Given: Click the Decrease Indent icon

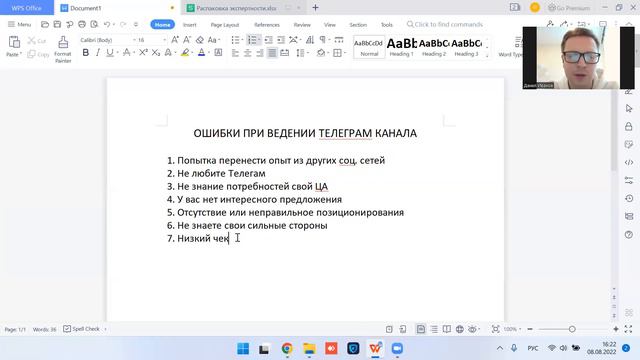Looking at the screenshot, I should [268, 40].
